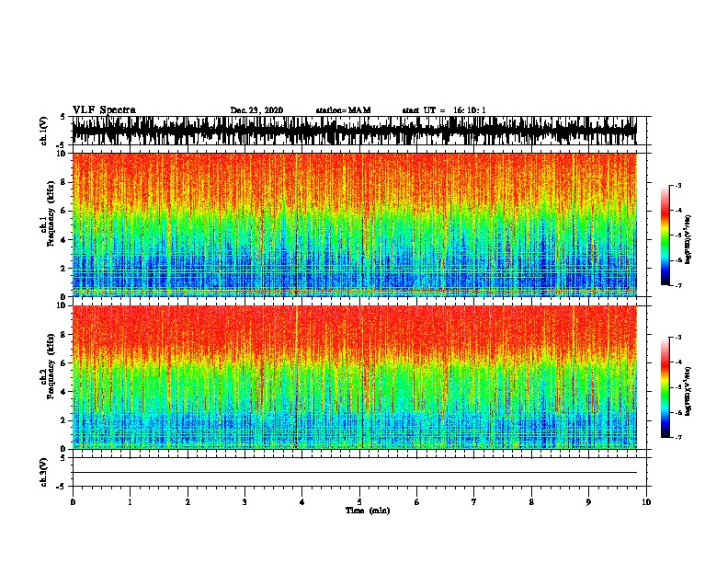Click the ch.1(V) waveform axis label
This screenshot has width=728, height=563.
coord(43,131)
